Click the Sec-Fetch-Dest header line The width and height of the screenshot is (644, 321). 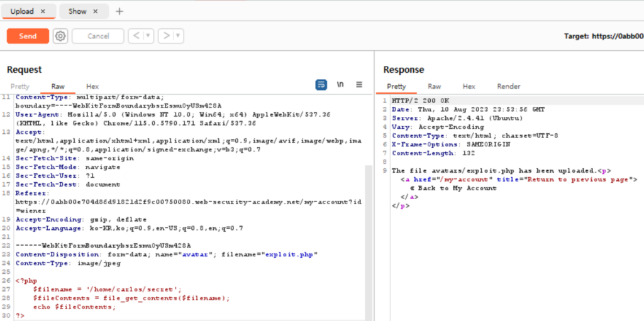(68, 184)
